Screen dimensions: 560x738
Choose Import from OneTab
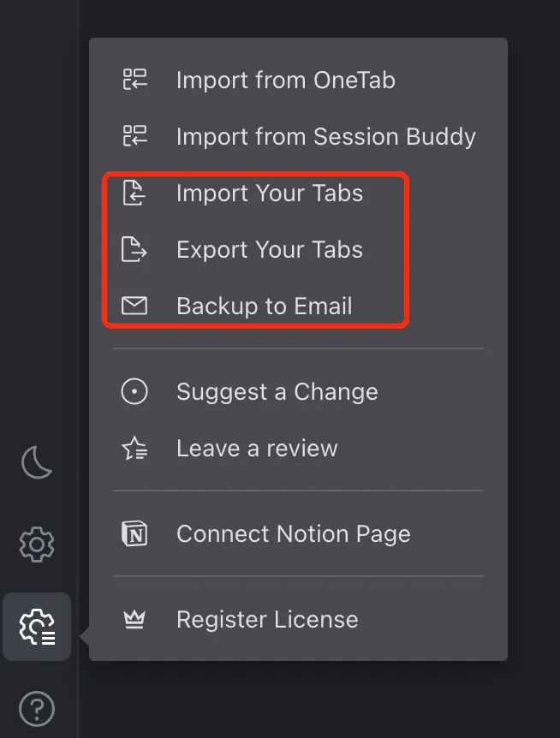coord(286,80)
